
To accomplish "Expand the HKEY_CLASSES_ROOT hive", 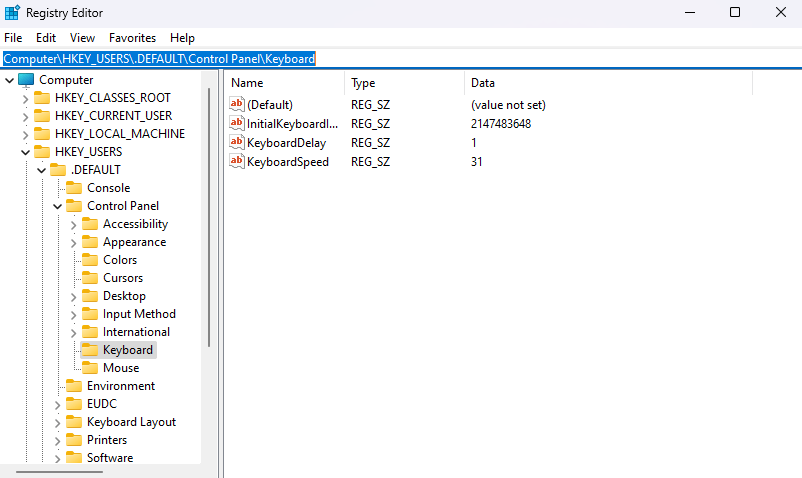I will [x=26, y=98].
